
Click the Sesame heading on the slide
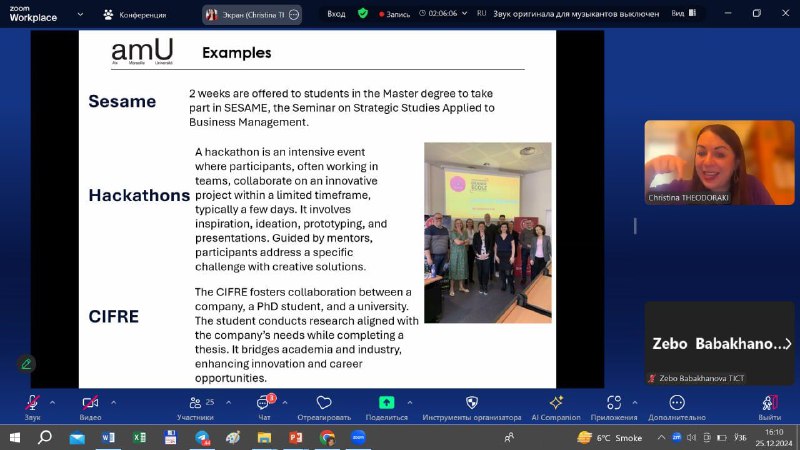122,101
